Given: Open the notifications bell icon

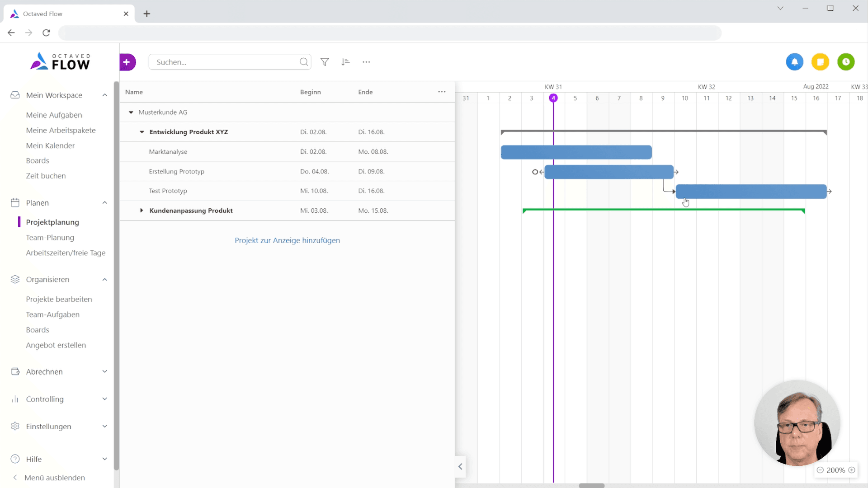Looking at the screenshot, I should [x=795, y=62].
